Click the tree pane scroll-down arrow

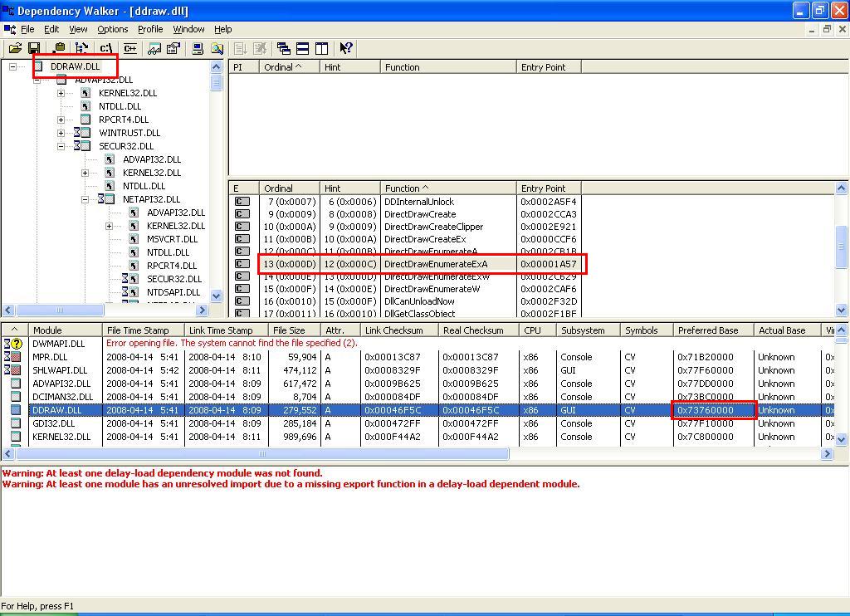[x=216, y=296]
